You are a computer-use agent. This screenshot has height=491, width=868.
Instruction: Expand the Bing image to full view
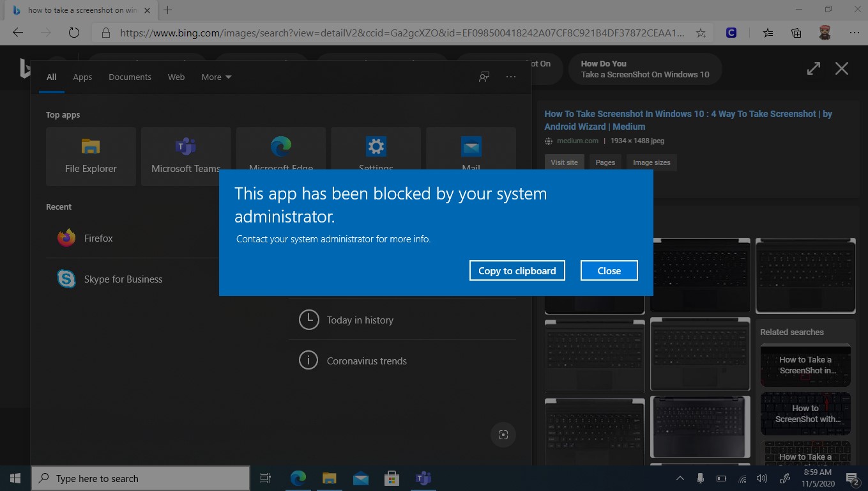[x=813, y=68]
